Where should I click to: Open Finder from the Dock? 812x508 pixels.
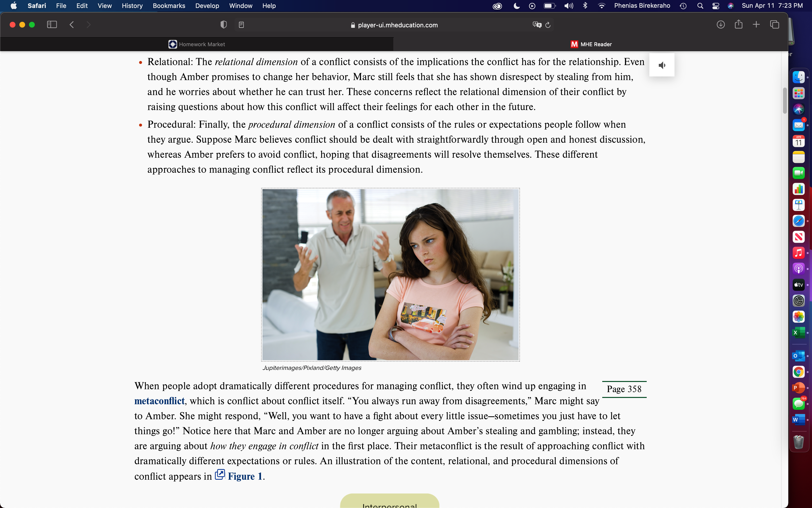[x=798, y=77]
